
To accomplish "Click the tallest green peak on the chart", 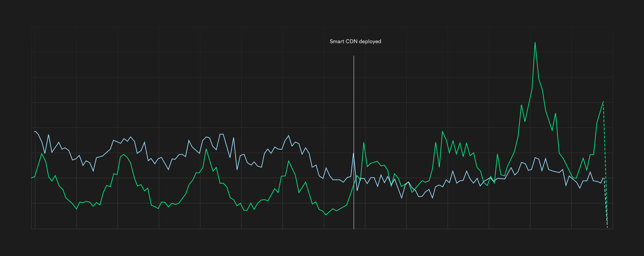I will [x=535, y=43].
